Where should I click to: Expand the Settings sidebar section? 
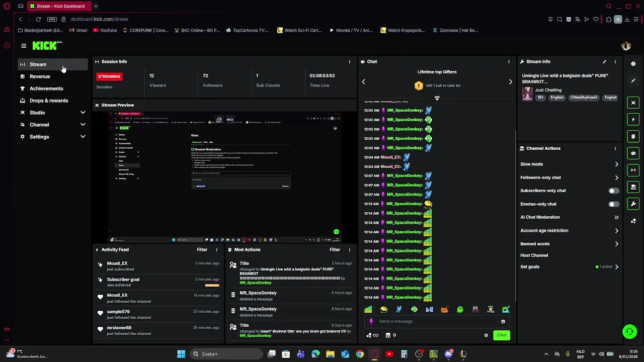(x=83, y=137)
